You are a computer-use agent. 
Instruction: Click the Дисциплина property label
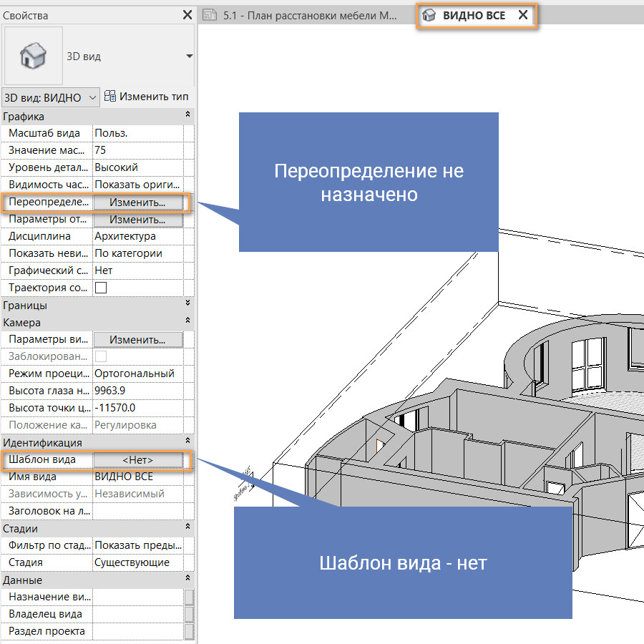click(x=39, y=236)
